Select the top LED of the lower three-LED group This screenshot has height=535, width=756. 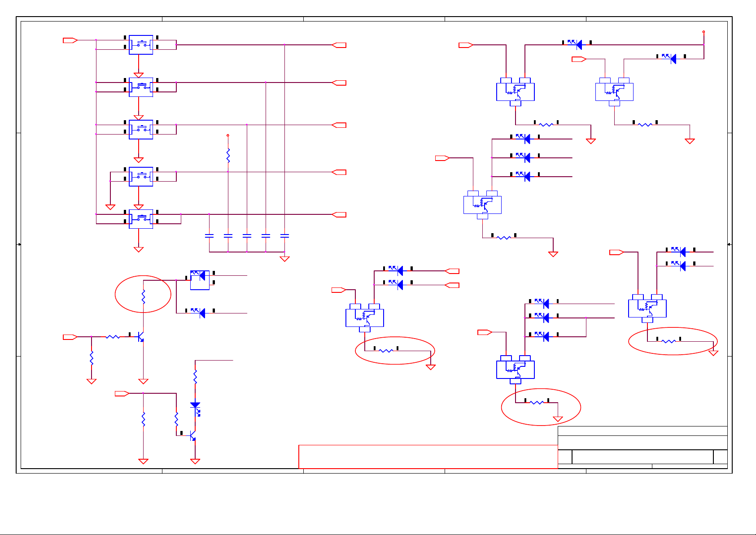[542, 304]
